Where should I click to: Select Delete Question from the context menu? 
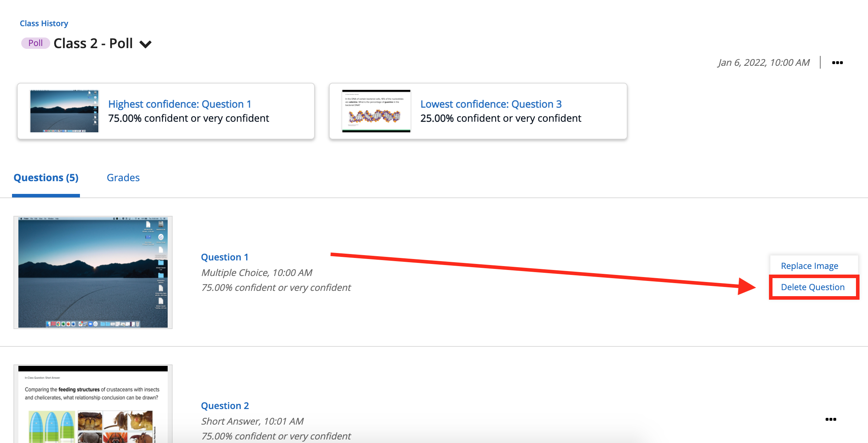tap(812, 287)
